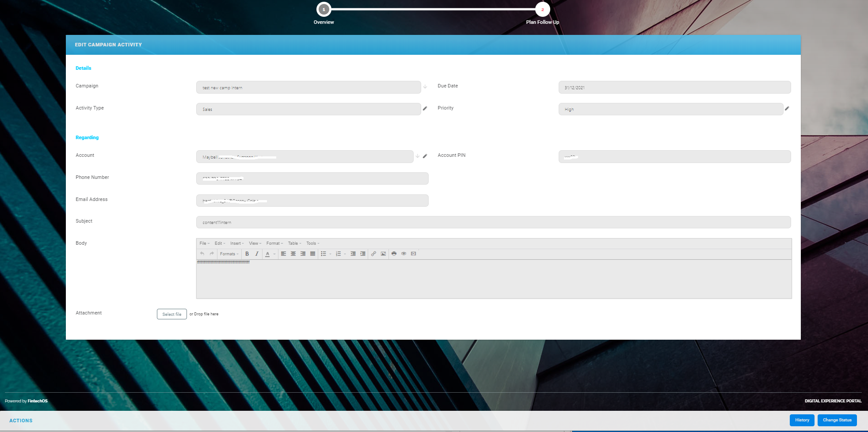Viewport: 868px width, 432px height.
Task: Click the print icon in editor
Action: click(394, 254)
